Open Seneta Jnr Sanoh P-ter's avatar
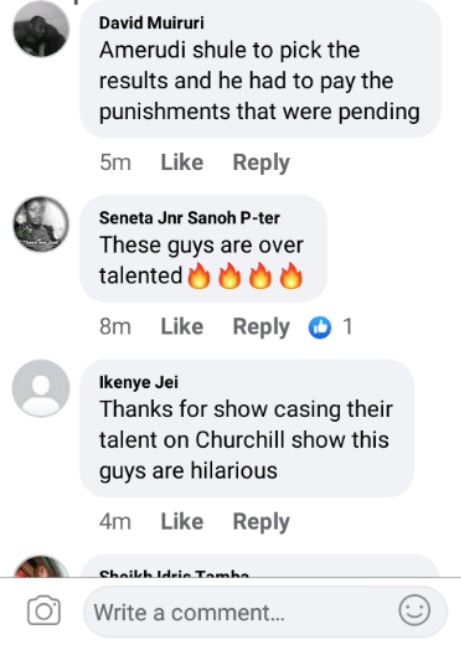The image size is (461, 645). click(41, 224)
